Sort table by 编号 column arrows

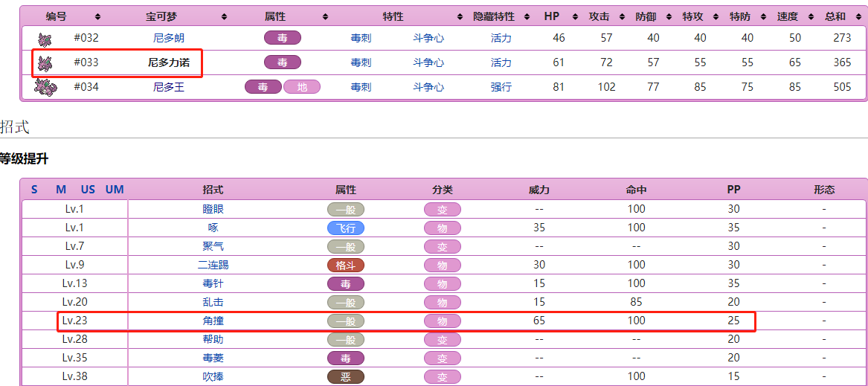click(98, 17)
